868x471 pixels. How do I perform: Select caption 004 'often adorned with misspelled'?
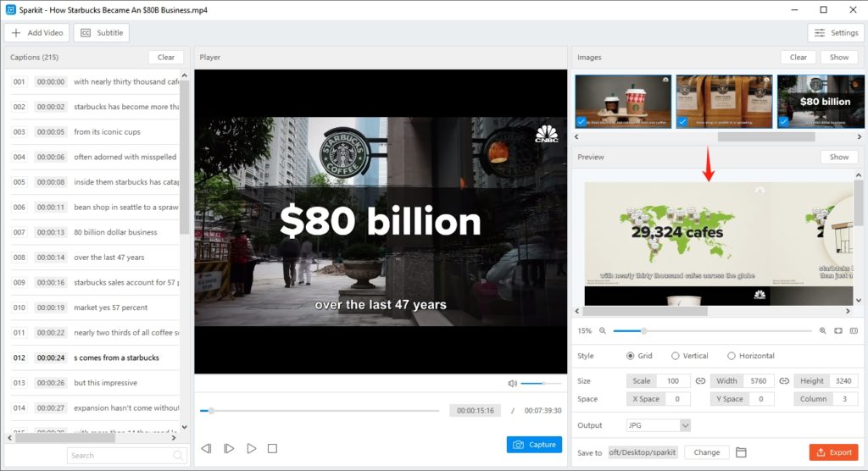pos(95,157)
